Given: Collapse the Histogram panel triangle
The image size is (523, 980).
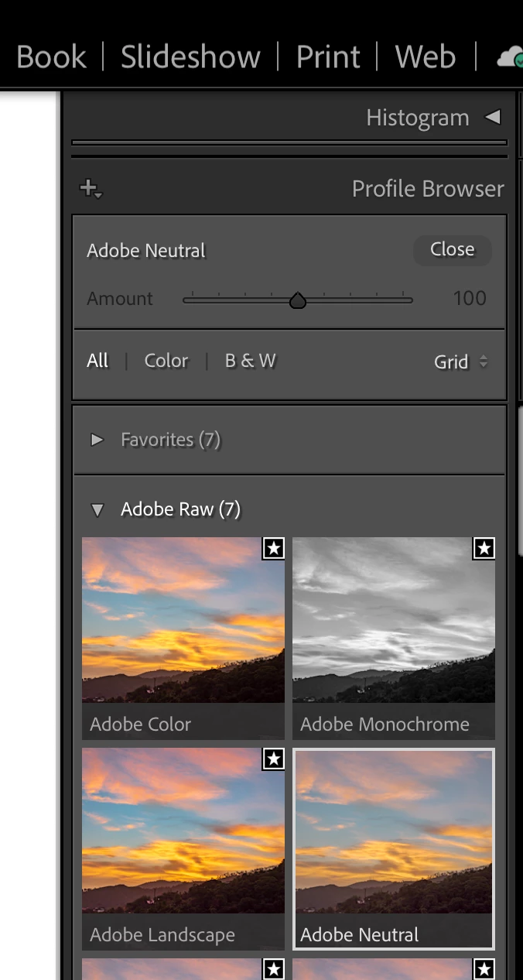Looking at the screenshot, I should 492,118.
